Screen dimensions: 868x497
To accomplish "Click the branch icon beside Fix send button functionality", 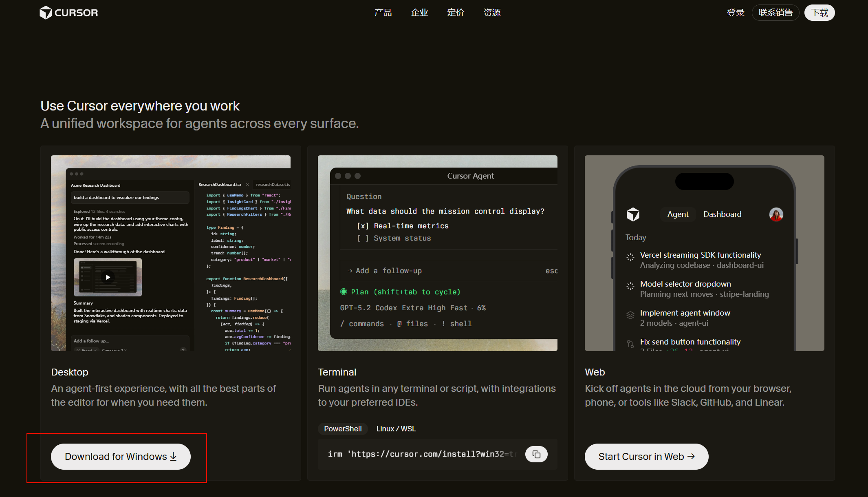I will click(x=630, y=344).
